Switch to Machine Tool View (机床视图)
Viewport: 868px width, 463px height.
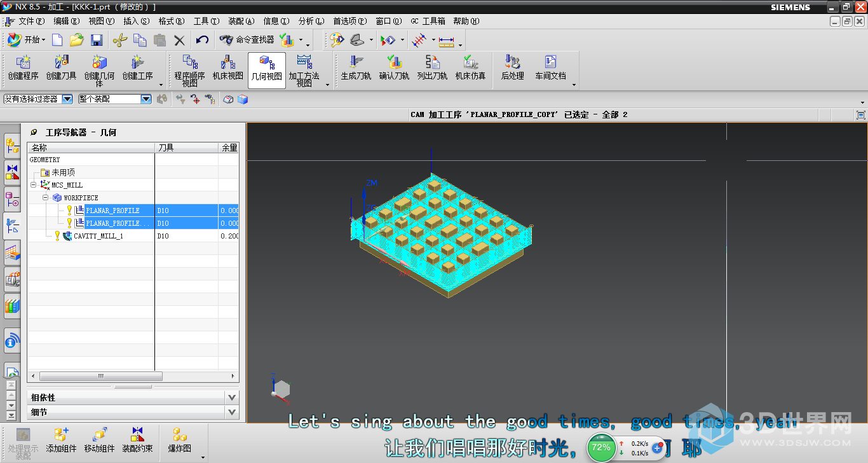227,67
